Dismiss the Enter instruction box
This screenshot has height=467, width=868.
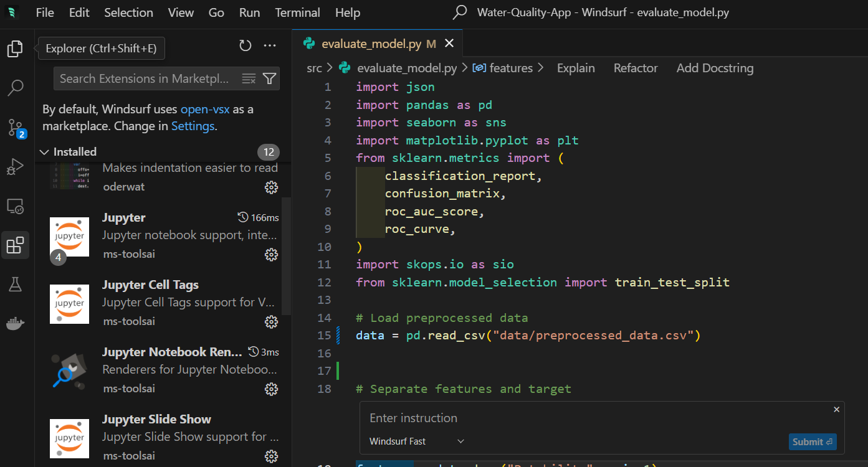pyautogui.click(x=837, y=409)
